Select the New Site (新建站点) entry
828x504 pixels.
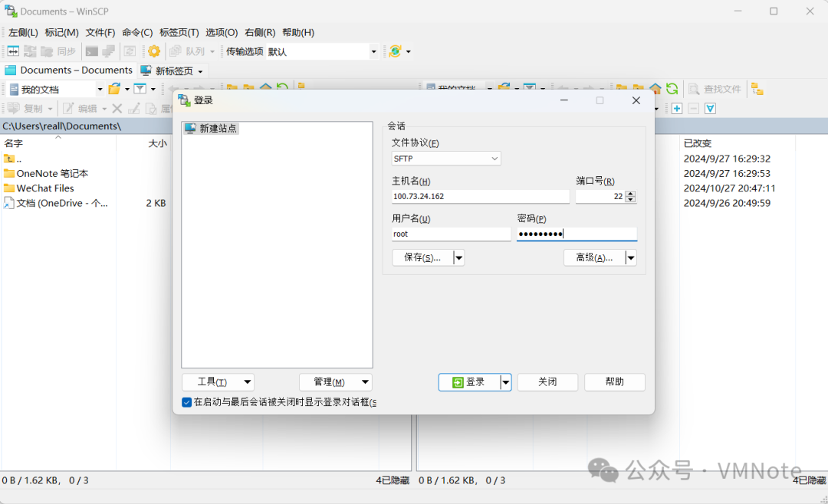(x=212, y=128)
